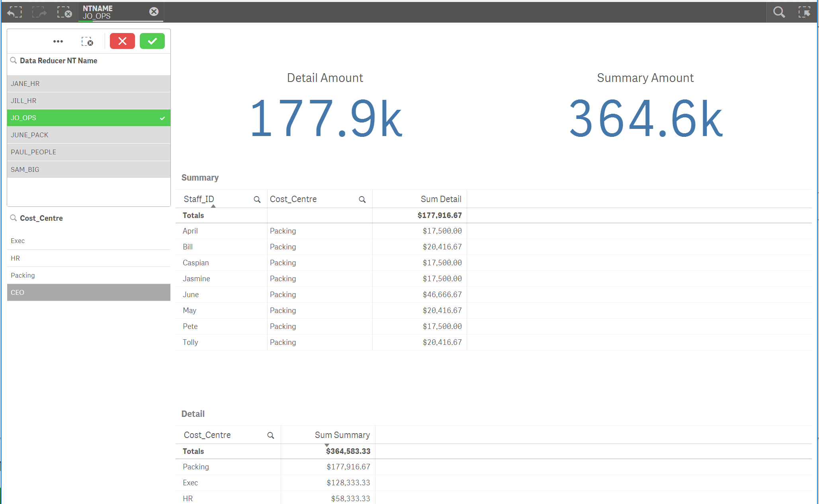Screen dimensions: 819x504
Task: Click Packing cell in April row
Action: tap(283, 231)
